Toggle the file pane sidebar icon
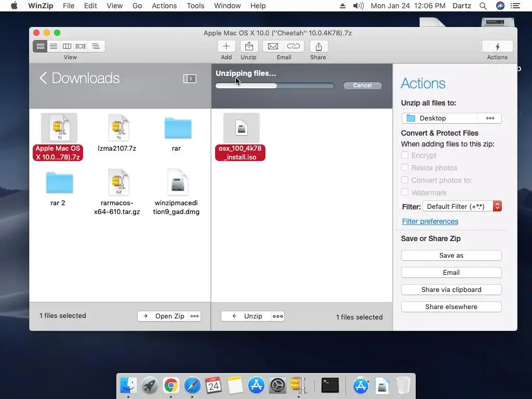Image resolution: width=532 pixels, height=399 pixels. click(190, 79)
